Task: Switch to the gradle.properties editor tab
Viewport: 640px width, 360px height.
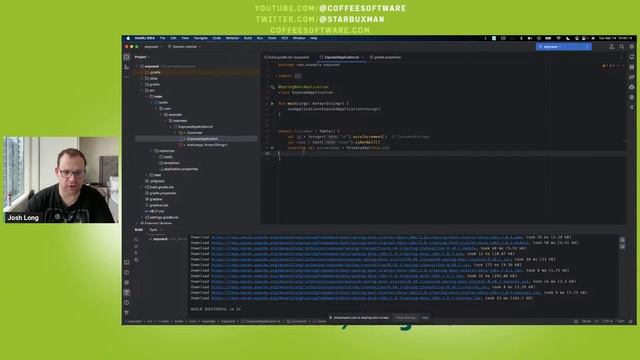Action: 385,58
